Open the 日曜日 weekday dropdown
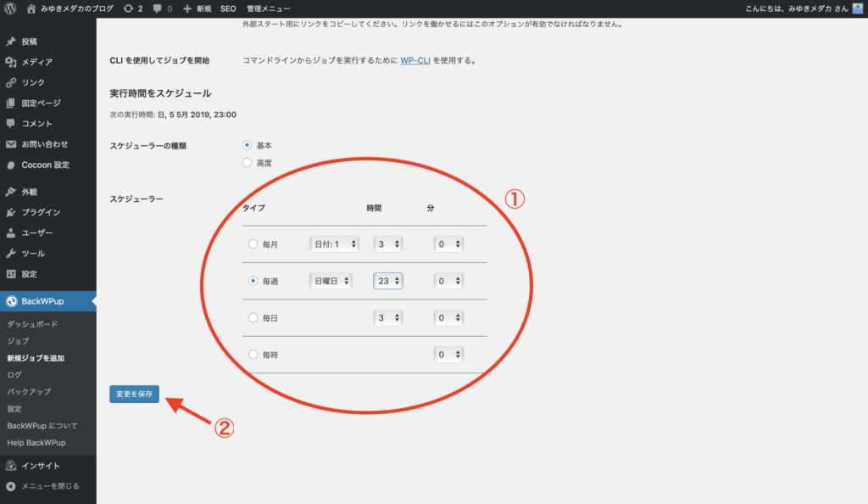868x504 pixels. (x=331, y=281)
